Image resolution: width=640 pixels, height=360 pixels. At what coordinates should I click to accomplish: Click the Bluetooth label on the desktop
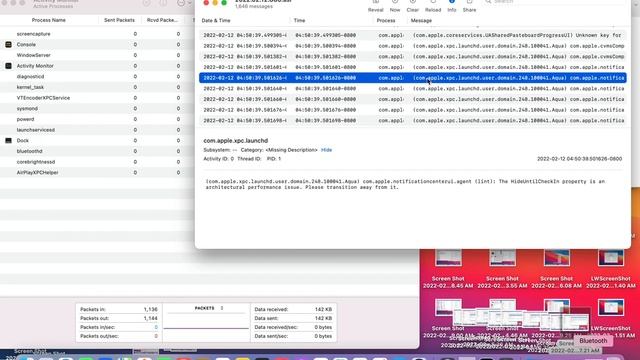pos(593,340)
